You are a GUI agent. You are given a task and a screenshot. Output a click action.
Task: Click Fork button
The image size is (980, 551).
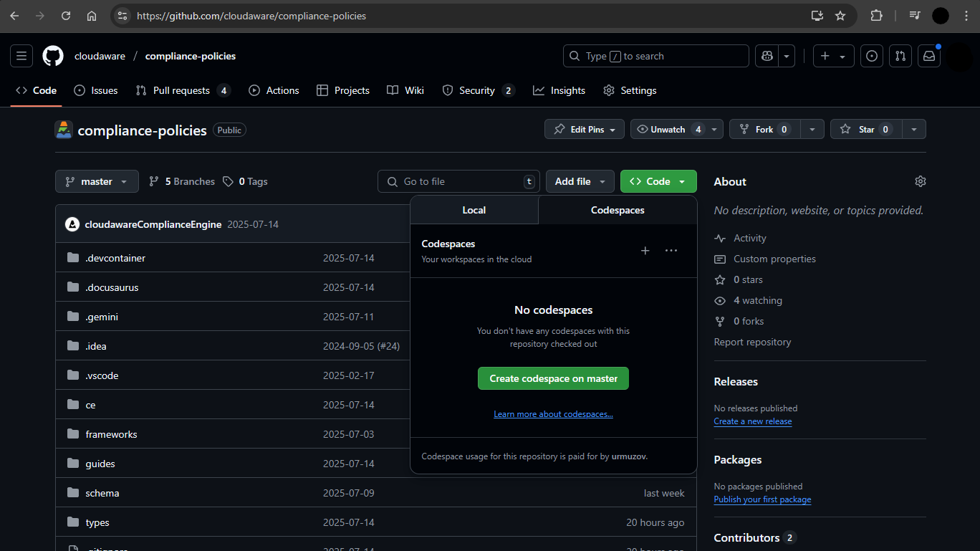[764, 129]
